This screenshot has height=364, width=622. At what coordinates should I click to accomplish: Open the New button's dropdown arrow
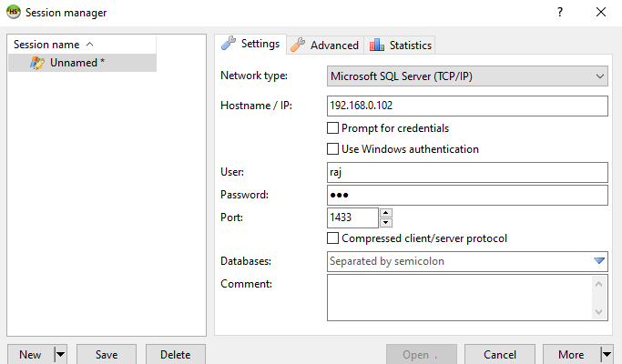point(60,355)
